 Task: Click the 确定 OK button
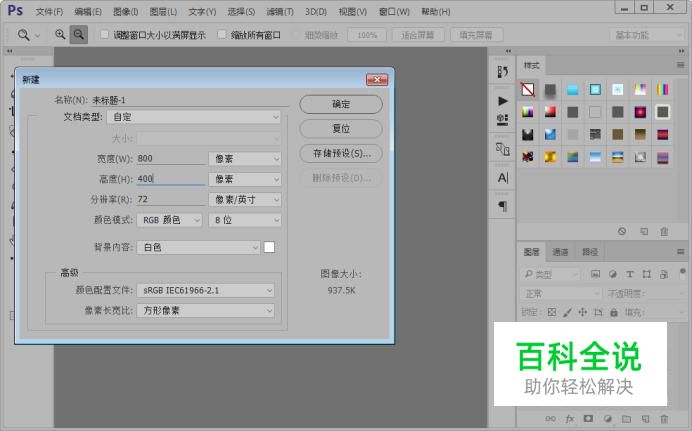coord(340,104)
